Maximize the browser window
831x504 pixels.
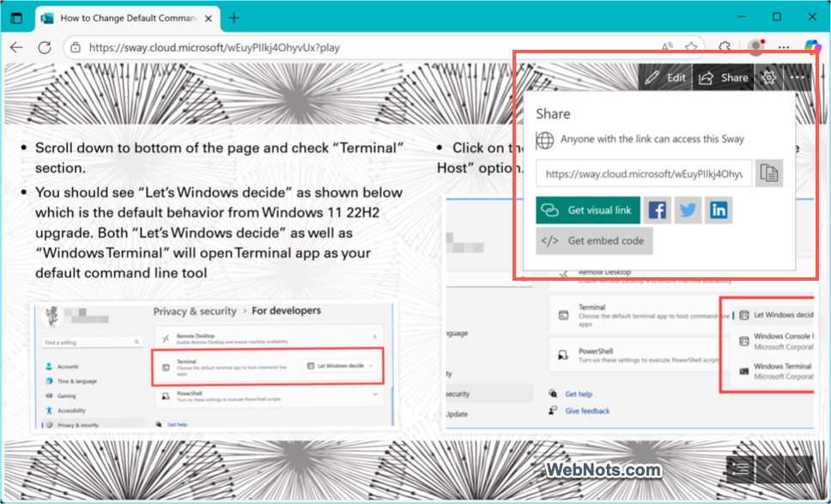777,17
